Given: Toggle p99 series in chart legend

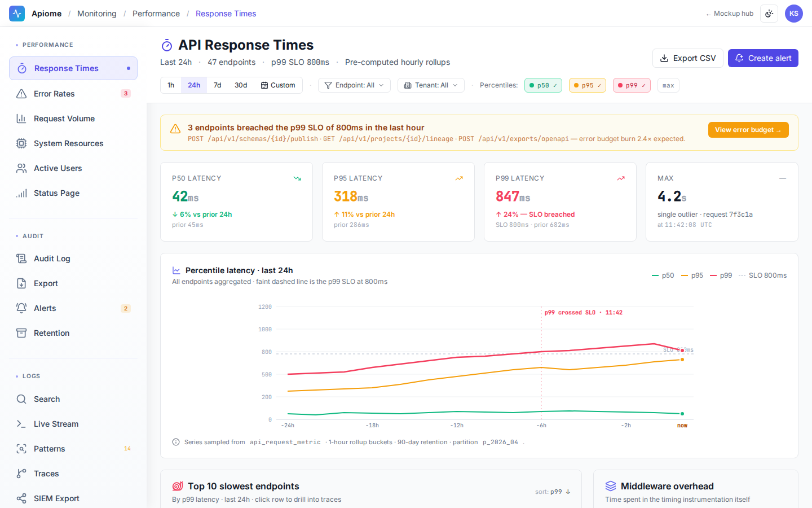Looking at the screenshot, I should pos(721,275).
